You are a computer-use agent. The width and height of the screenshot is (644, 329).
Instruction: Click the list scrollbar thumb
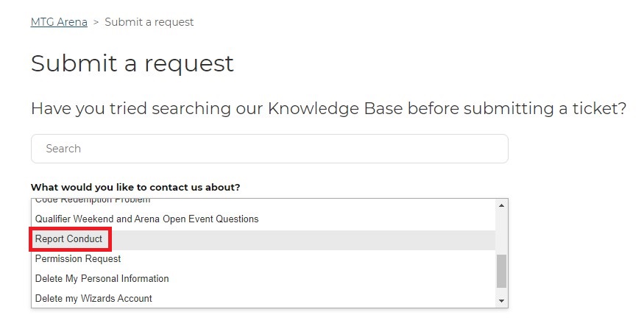pyautogui.click(x=502, y=271)
